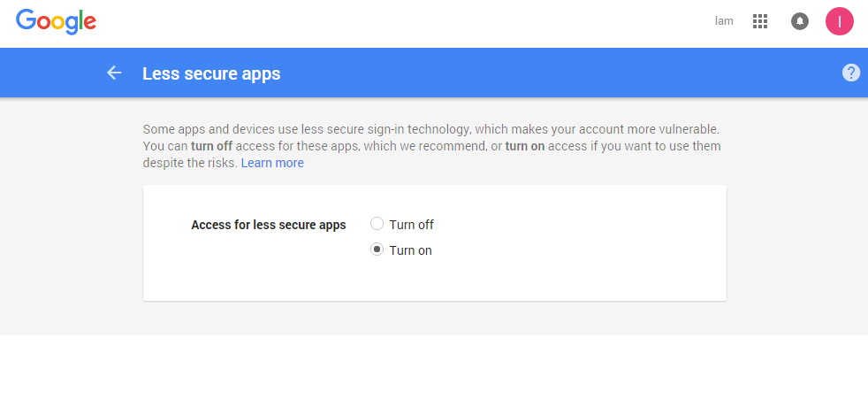Click the "Less secure apps" page title
868x407 pixels.
pyautogui.click(x=211, y=73)
